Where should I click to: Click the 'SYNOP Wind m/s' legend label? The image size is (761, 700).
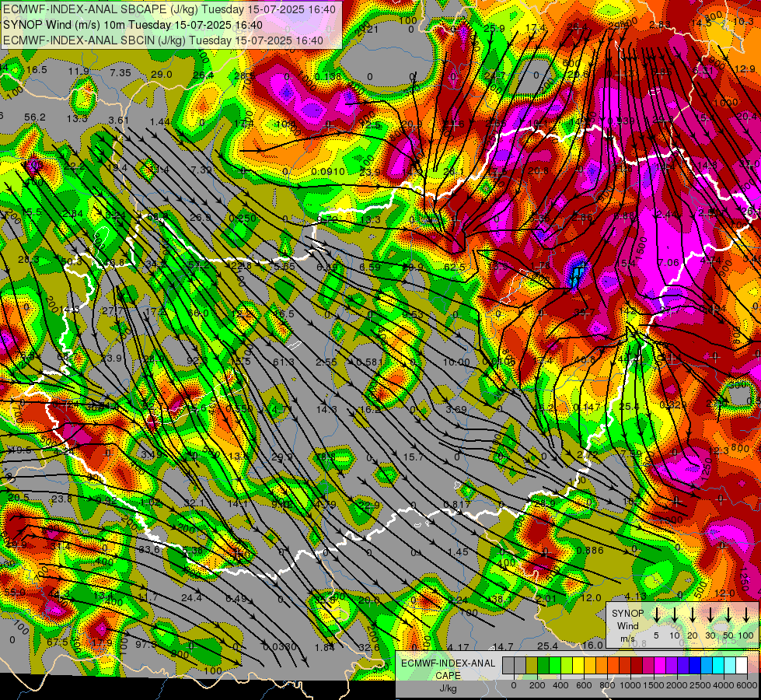(x=627, y=626)
